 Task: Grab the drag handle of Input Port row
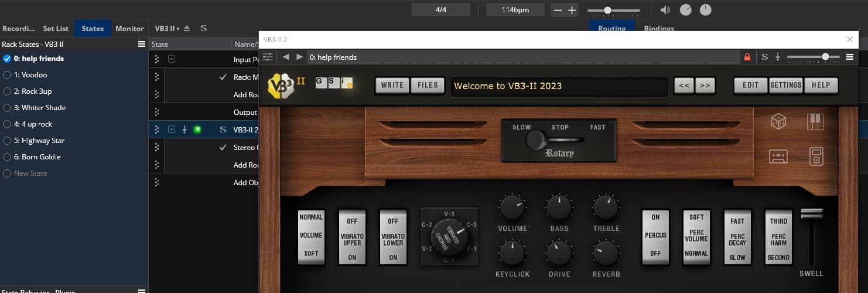156,59
